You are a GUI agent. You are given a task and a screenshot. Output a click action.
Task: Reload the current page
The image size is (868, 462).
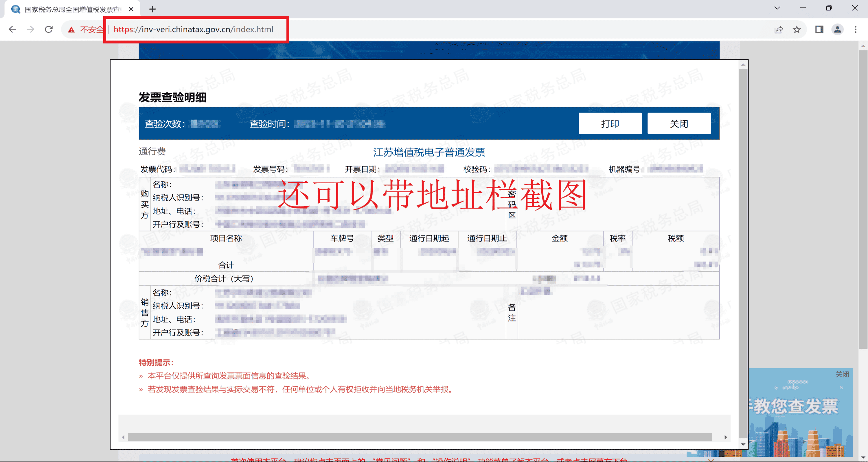pos(49,29)
